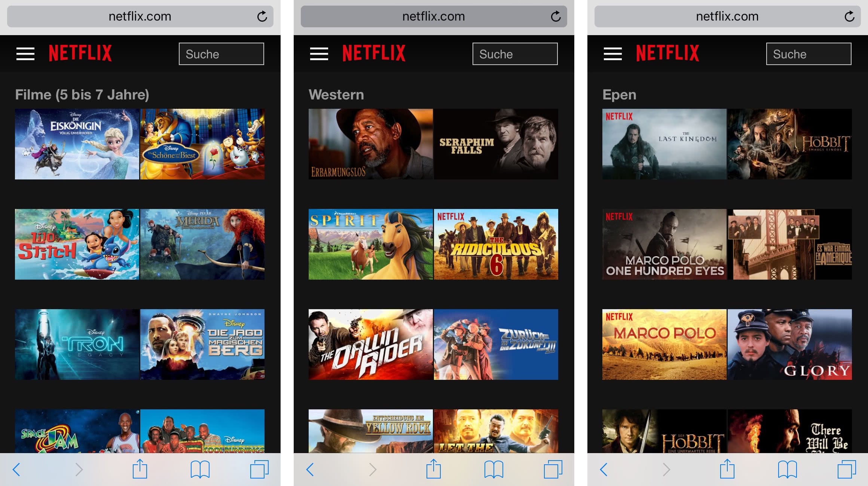
Task: Click Suche search field in Western screen
Action: (515, 54)
